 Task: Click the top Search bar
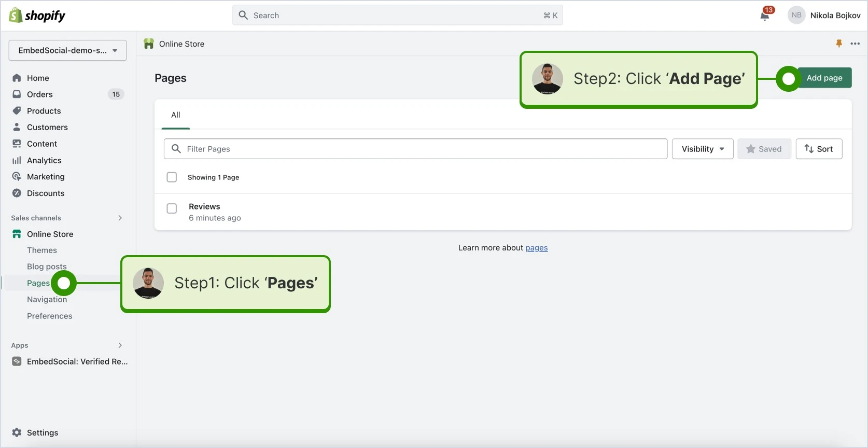point(398,16)
